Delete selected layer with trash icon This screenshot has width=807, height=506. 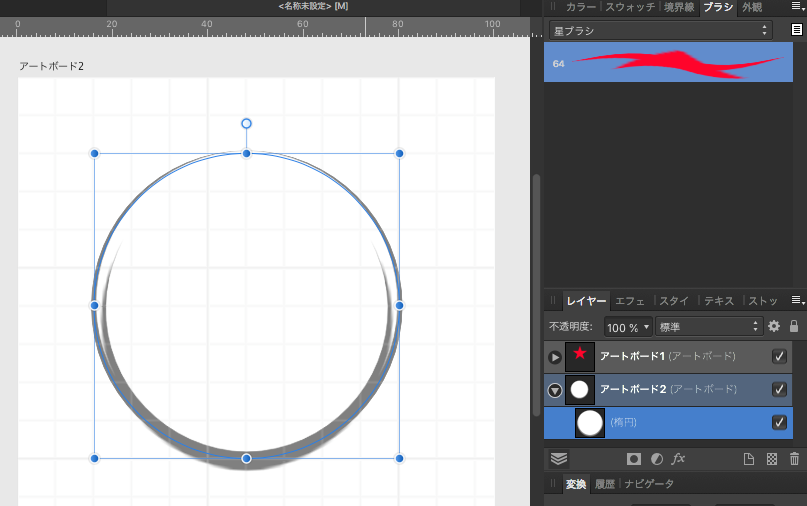click(x=794, y=459)
